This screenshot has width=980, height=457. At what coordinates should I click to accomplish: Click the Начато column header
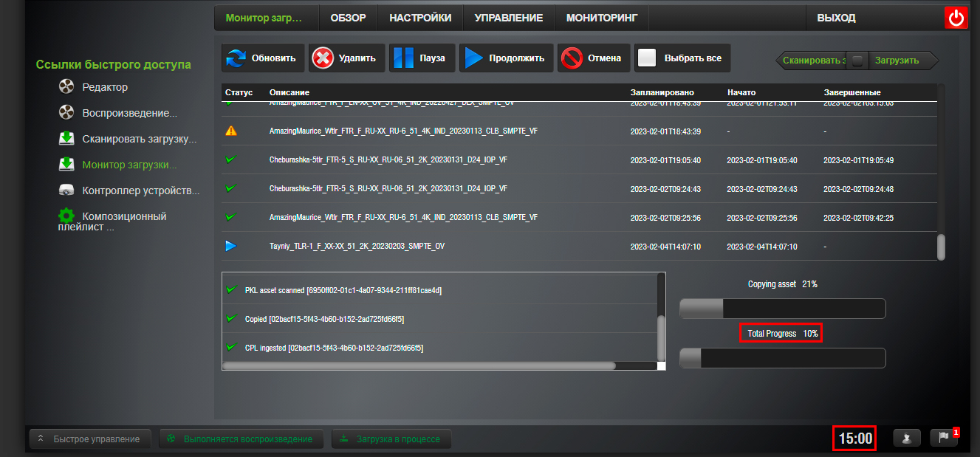tap(741, 92)
